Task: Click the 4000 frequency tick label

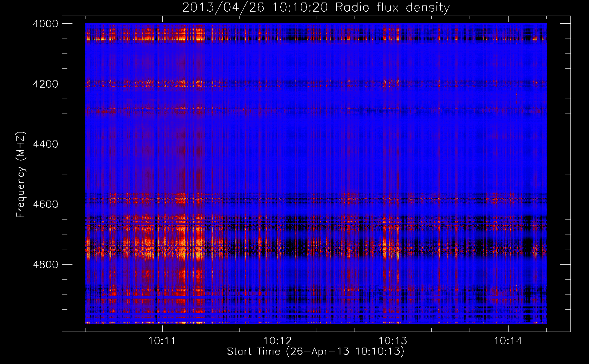Action: coord(46,24)
